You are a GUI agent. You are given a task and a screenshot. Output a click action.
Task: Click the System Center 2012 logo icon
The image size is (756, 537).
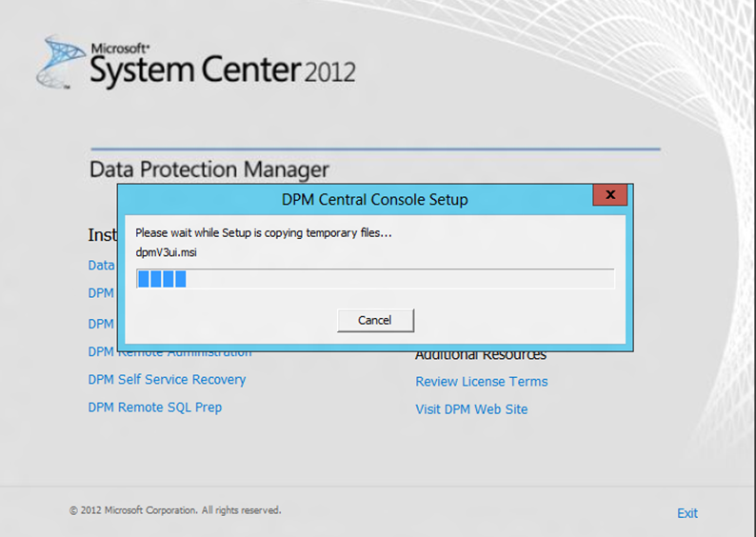[60, 62]
